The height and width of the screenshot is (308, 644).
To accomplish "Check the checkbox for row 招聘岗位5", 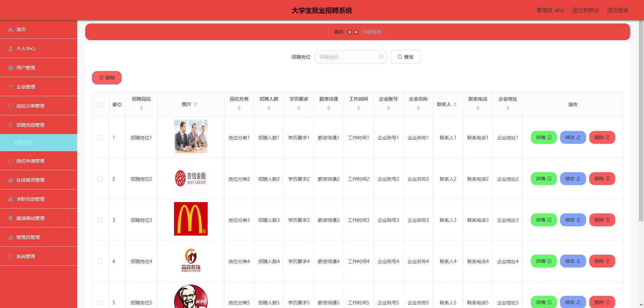I will pyautogui.click(x=100, y=303).
